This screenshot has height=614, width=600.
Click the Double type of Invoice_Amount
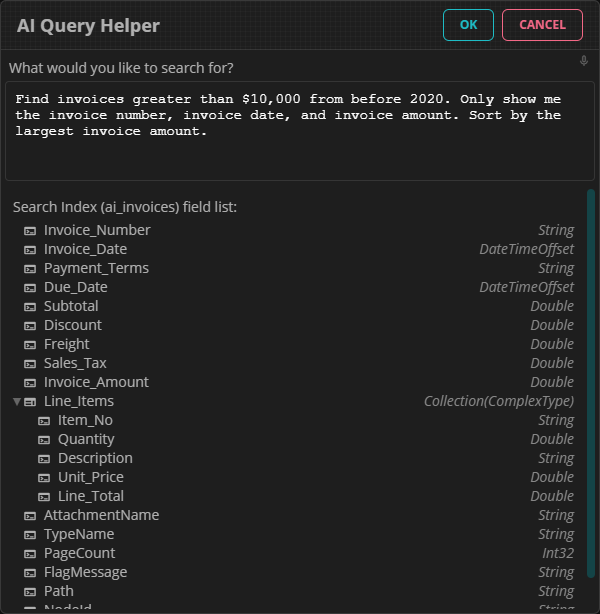tap(552, 382)
